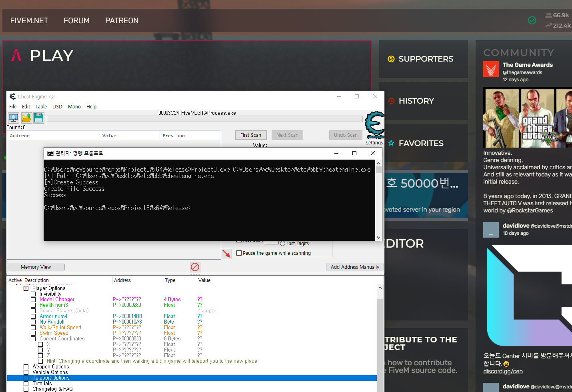Open FORUM link
This screenshot has width=572, height=392.
pyautogui.click(x=76, y=21)
